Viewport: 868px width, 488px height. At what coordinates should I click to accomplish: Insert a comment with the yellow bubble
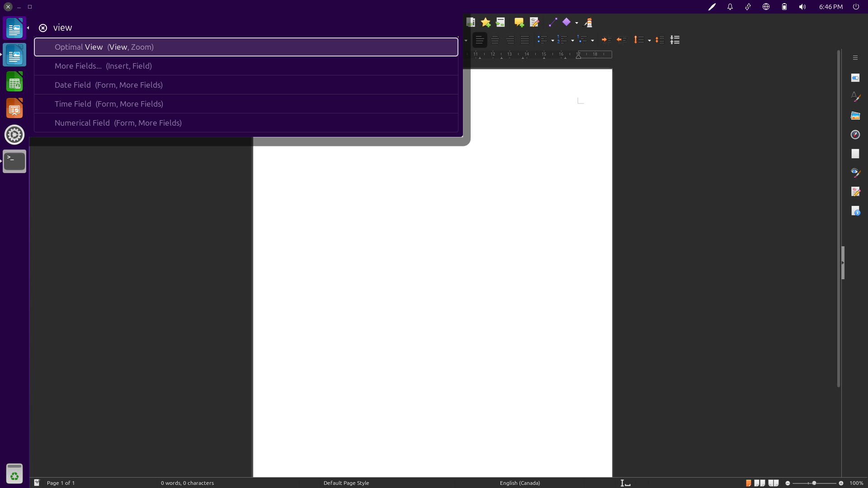click(519, 22)
